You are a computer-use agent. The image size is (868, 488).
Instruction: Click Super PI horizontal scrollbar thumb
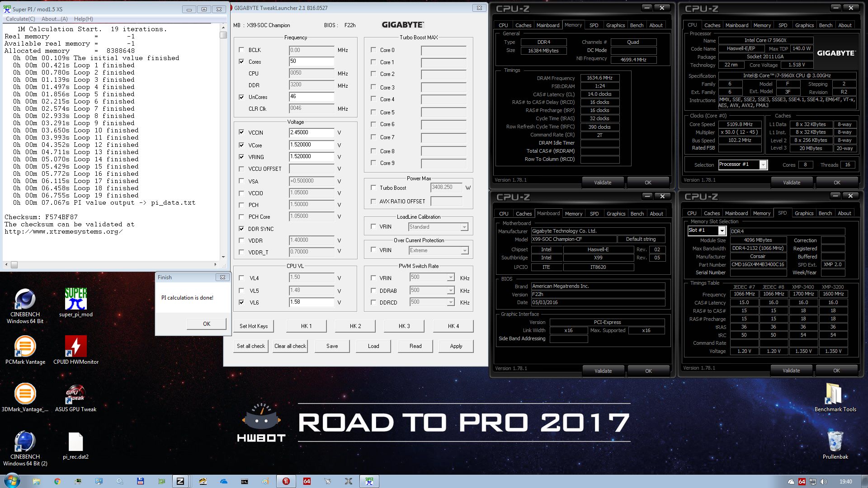point(14,265)
